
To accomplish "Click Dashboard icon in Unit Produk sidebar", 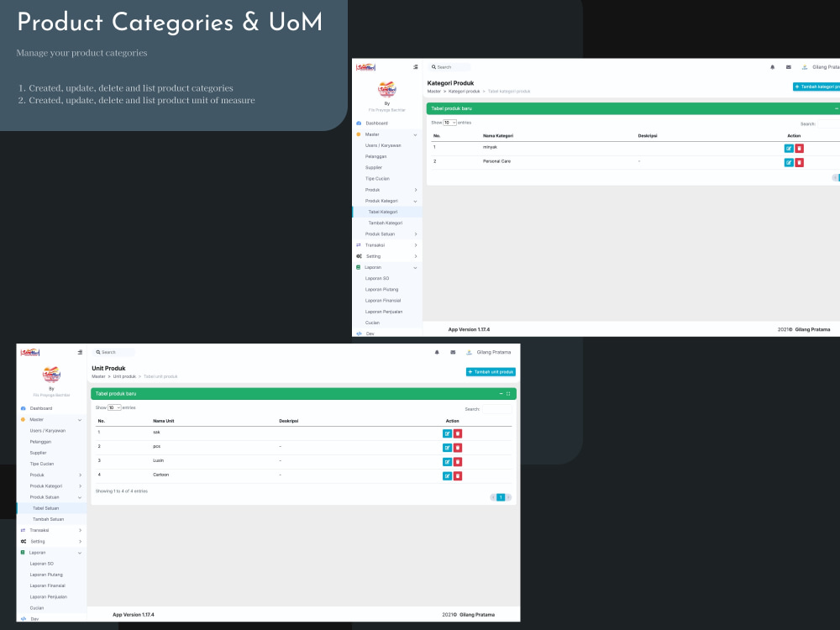I will 23,408.
